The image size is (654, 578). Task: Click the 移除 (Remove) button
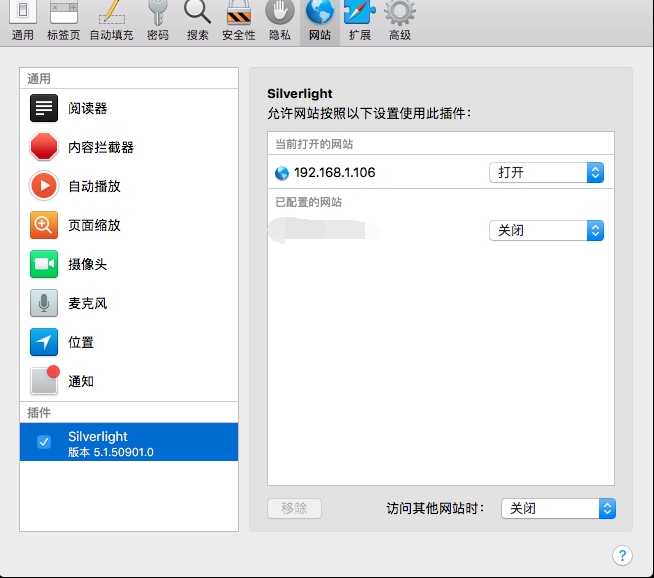(294, 508)
